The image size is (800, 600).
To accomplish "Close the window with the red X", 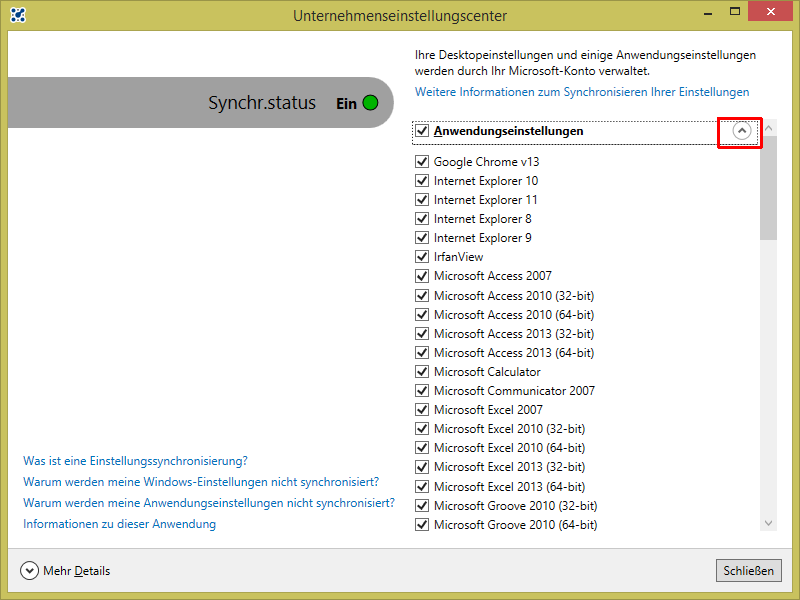I will [770, 11].
